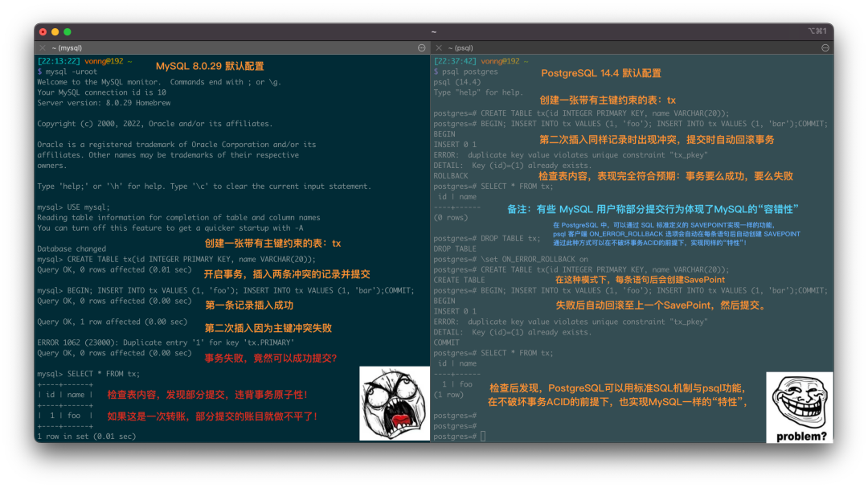Click "Your MySQL connection id is 10" line
The height and width of the screenshot is (488, 868).
102,92
